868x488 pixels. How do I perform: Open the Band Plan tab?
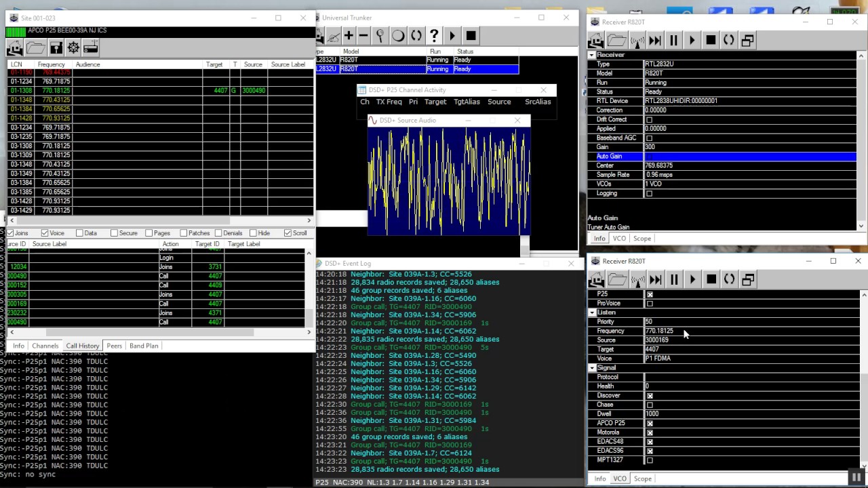click(144, 346)
